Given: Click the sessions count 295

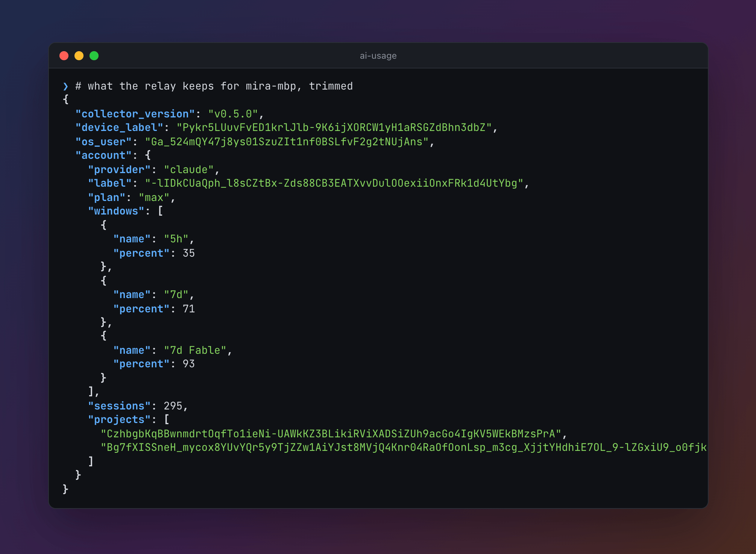Looking at the screenshot, I should [x=173, y=406].
